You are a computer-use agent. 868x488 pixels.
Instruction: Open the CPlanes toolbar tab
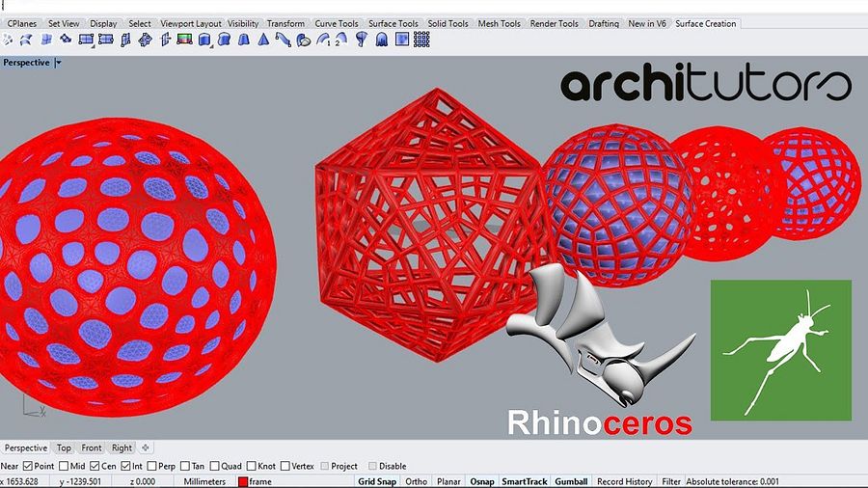click(x=22, y=23)
